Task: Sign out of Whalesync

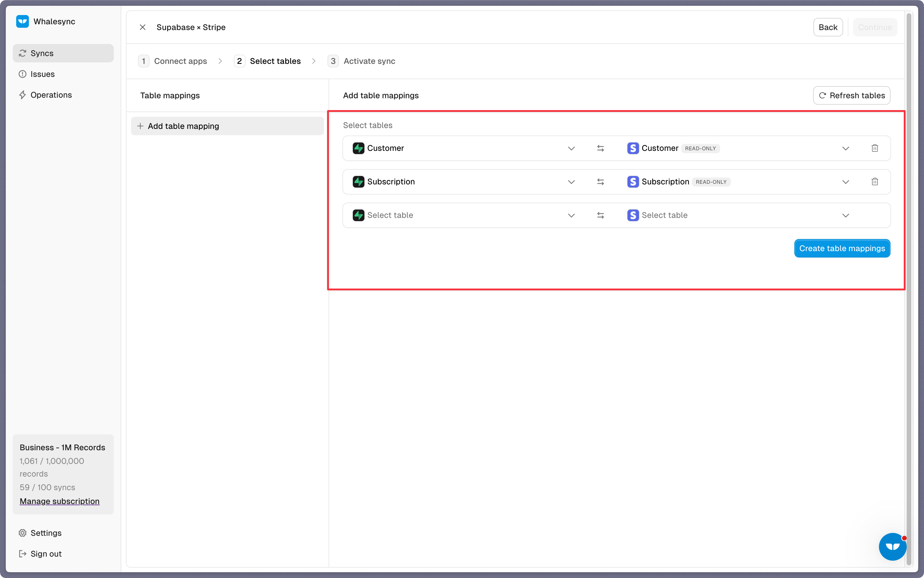Action: coord(63,553)
